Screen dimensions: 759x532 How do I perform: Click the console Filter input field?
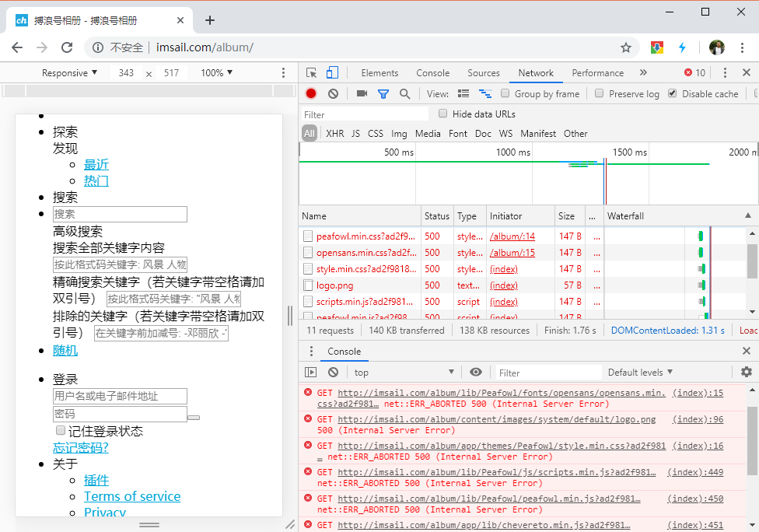click(548, 373)
